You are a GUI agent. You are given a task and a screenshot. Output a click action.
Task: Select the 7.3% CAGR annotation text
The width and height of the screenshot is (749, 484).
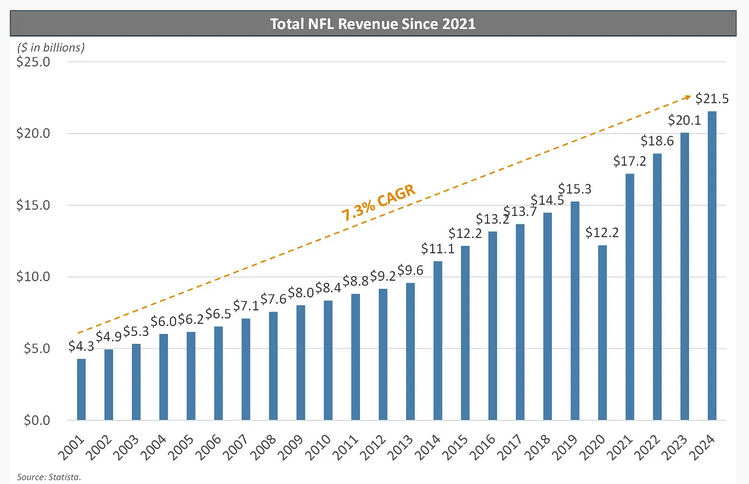(378, 204)
